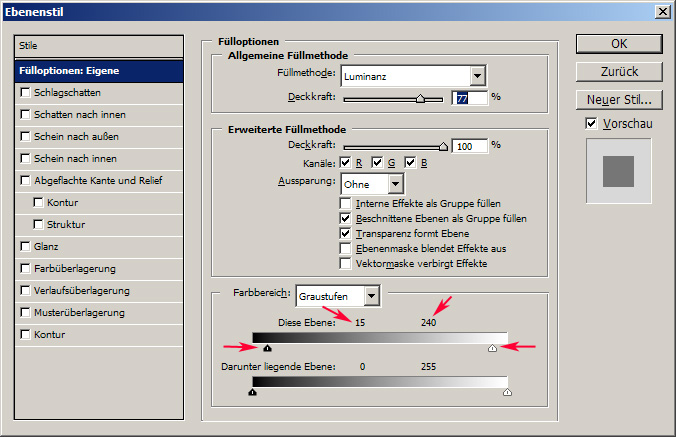
Task: Click the advanced Deckkraft field showing 100
Action: (469, 146)
